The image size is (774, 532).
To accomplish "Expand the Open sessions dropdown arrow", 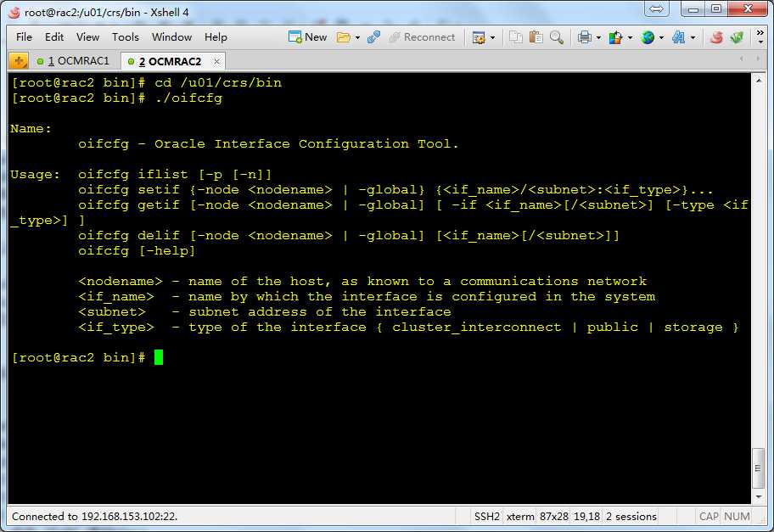I will point(357,37).
